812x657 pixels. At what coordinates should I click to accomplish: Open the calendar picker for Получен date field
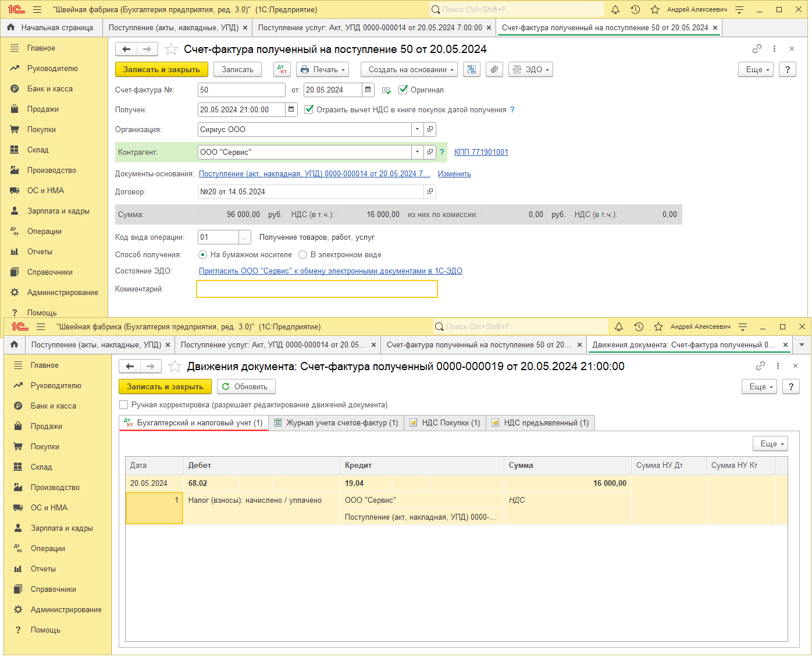click(291, 109)
